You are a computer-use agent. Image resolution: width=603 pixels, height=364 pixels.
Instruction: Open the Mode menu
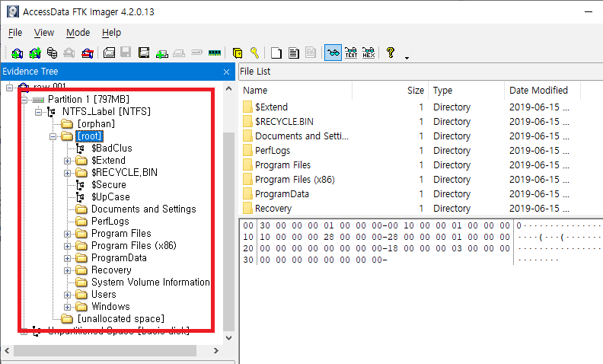point(78,33)
